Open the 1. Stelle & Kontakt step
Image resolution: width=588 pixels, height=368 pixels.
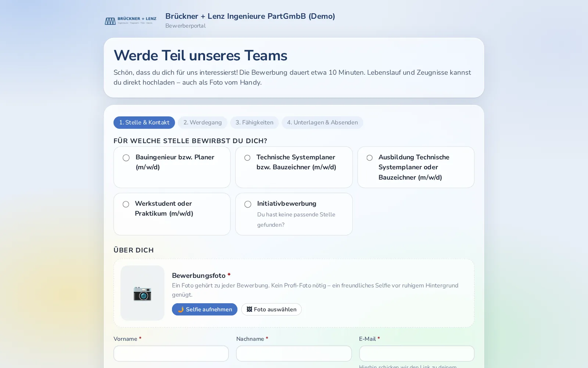(144, 123)
